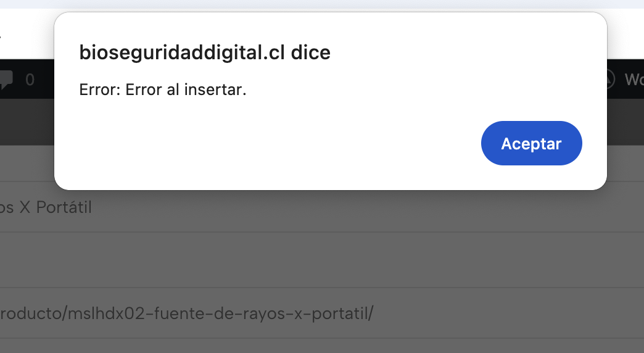This screenshot has height=353, width=644.
Task: Click the word Portátil in the table
Action: [64, 207]
